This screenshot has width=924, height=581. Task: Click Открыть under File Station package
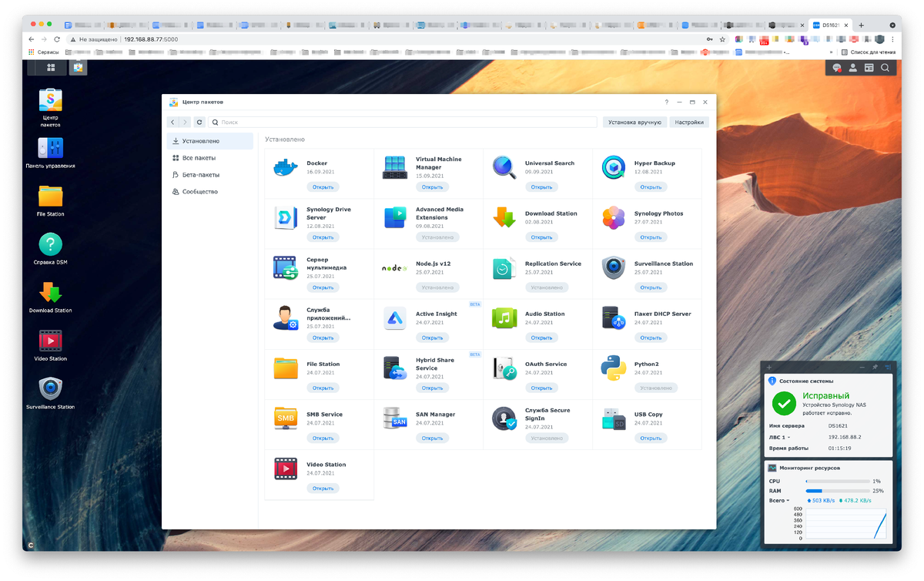click(323, 388)
